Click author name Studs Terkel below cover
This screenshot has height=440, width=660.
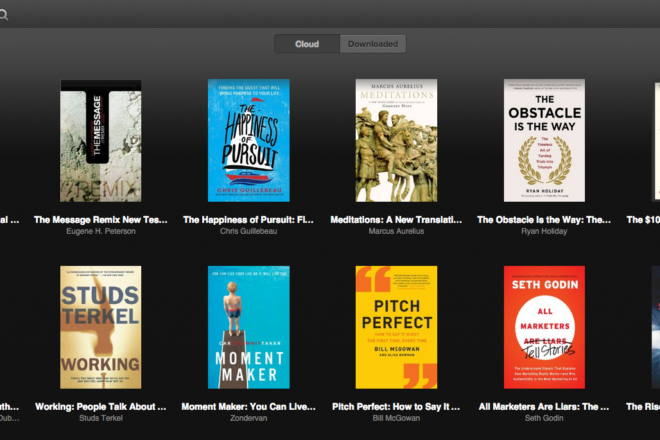pos(101,418)
